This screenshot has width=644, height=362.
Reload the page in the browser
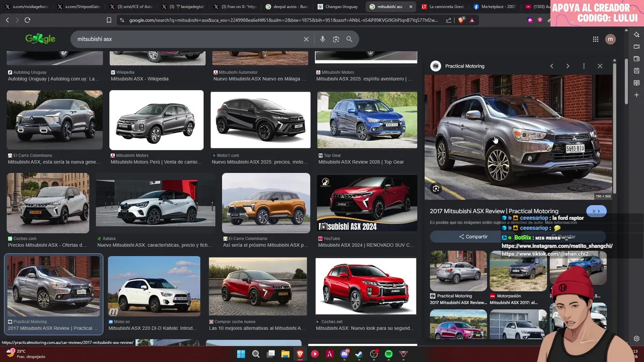tap(27, 20)
